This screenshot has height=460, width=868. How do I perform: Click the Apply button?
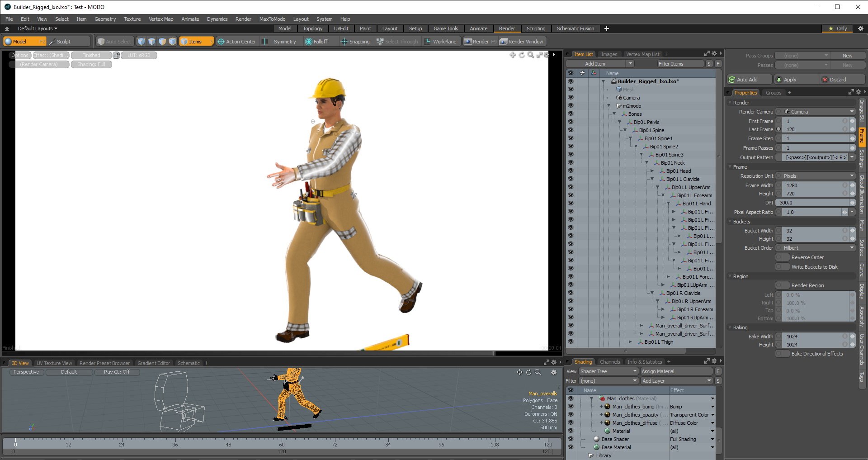[x=796, y=80]
